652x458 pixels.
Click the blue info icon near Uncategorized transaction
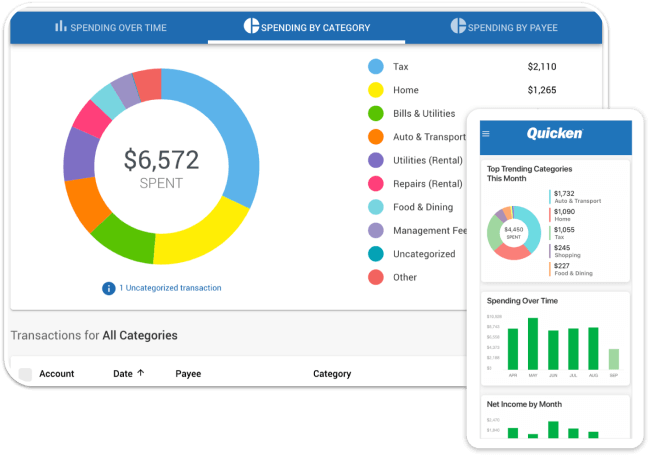(108, 288)
